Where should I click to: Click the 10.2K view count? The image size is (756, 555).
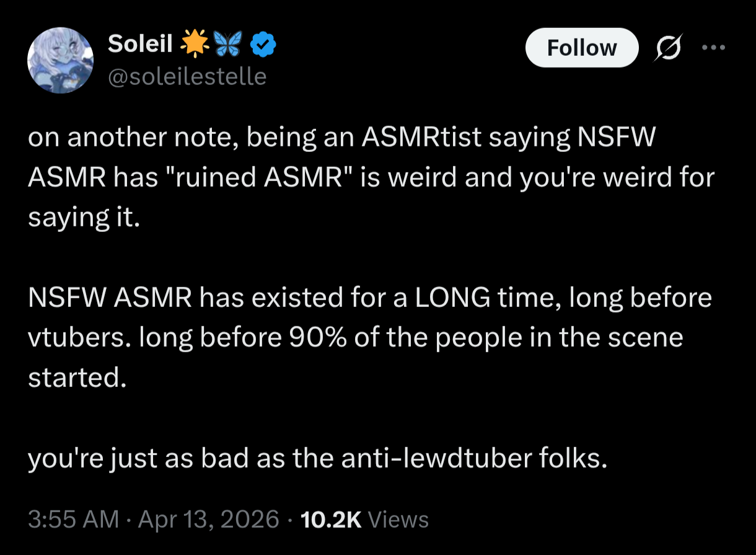[x=330, y=519]
